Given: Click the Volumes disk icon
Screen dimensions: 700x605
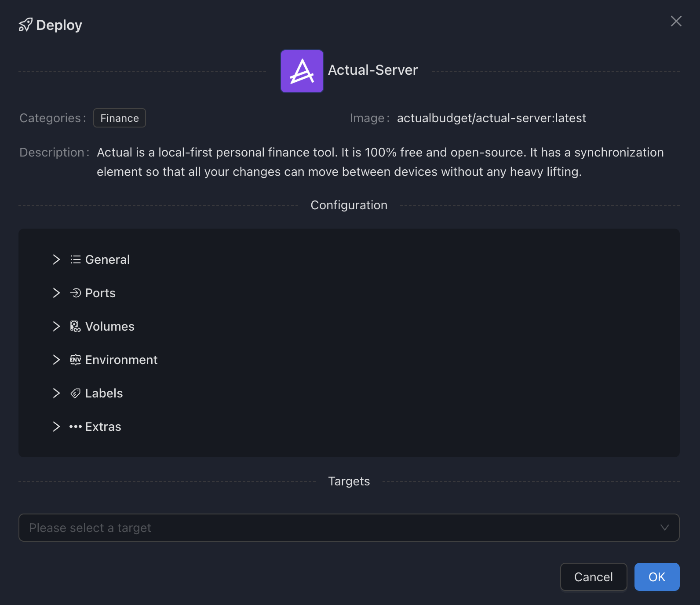Looking at the screenshot, I should coord(76,326).
